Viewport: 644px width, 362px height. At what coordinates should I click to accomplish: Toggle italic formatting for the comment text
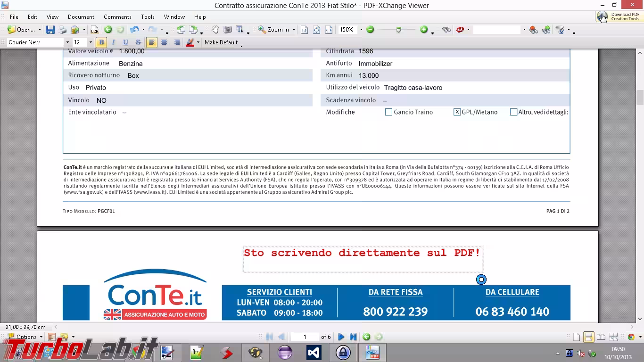click(113, 42)
